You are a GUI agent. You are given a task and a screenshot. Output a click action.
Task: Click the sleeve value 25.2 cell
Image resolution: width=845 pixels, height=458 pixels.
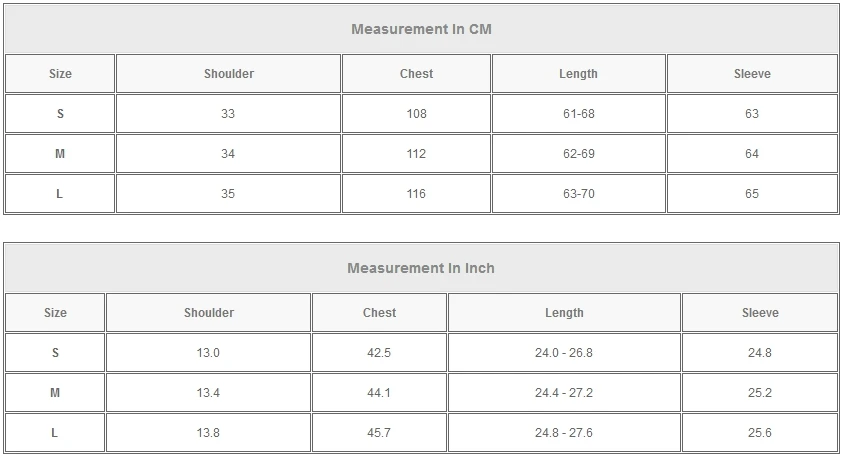click(x=759, y=393)
